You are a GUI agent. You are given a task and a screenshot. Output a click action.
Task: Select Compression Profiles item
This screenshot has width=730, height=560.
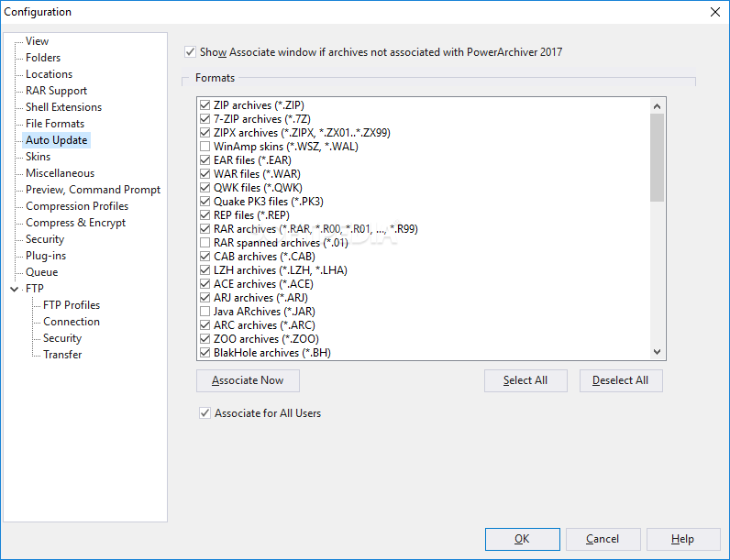77,206
